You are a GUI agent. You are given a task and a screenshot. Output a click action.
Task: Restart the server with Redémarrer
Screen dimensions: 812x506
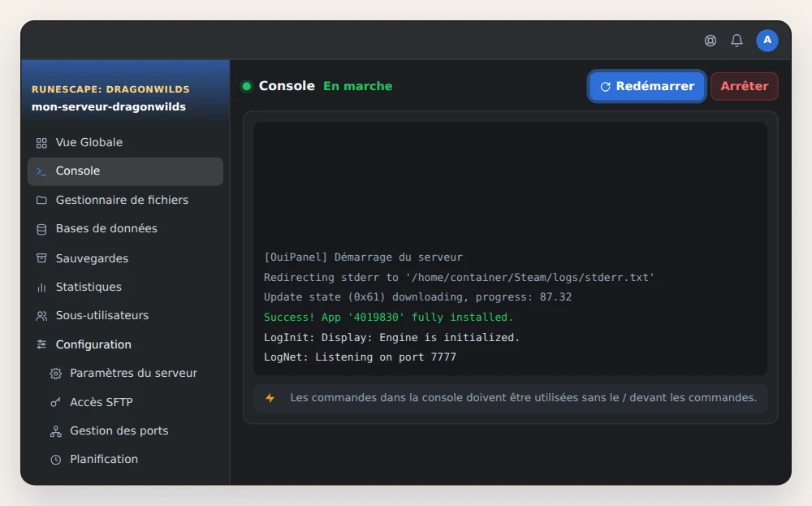[x=647, y=86]
